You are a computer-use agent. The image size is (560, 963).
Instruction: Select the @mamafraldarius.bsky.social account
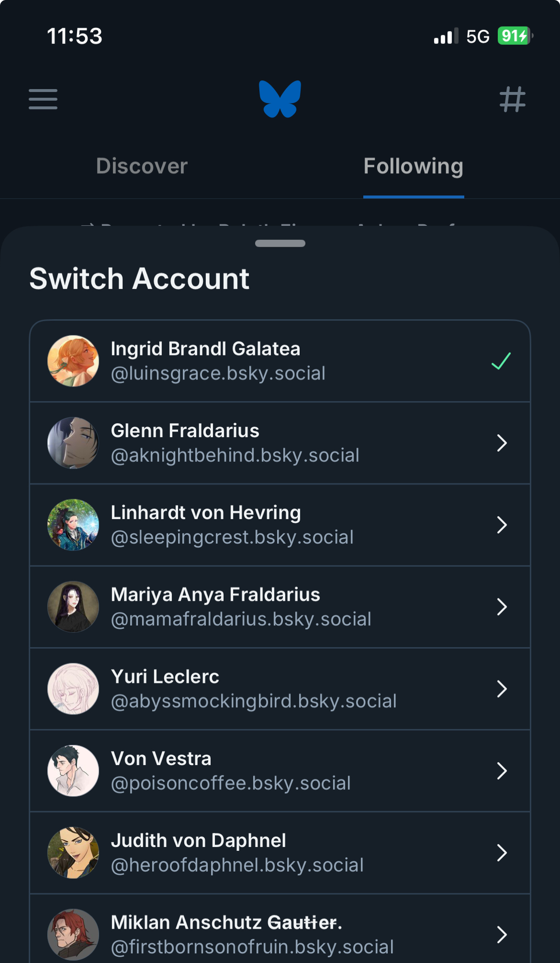[x=279, y=607]
